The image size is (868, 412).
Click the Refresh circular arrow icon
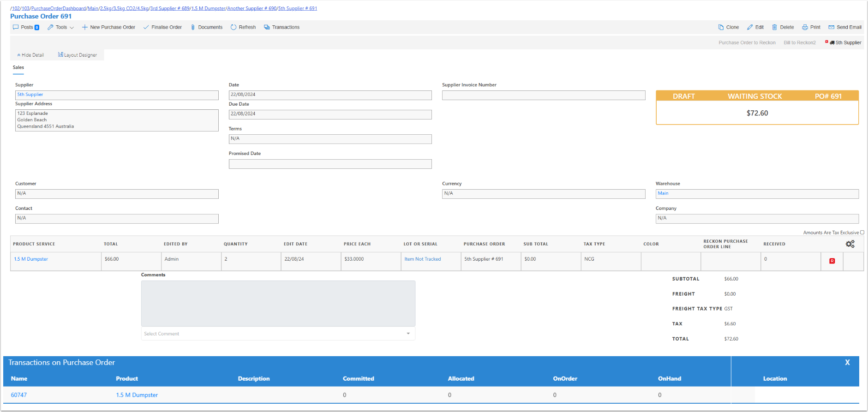[x=233, y=27]
